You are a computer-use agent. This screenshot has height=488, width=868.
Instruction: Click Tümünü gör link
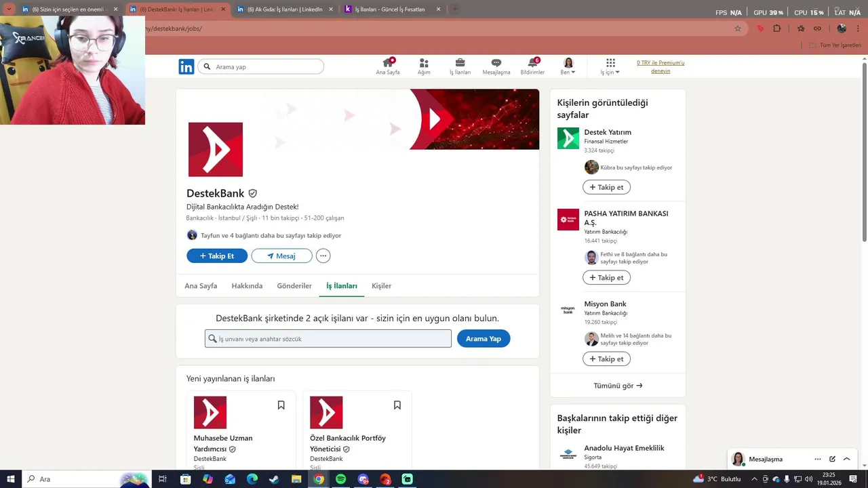coord(618,386)
